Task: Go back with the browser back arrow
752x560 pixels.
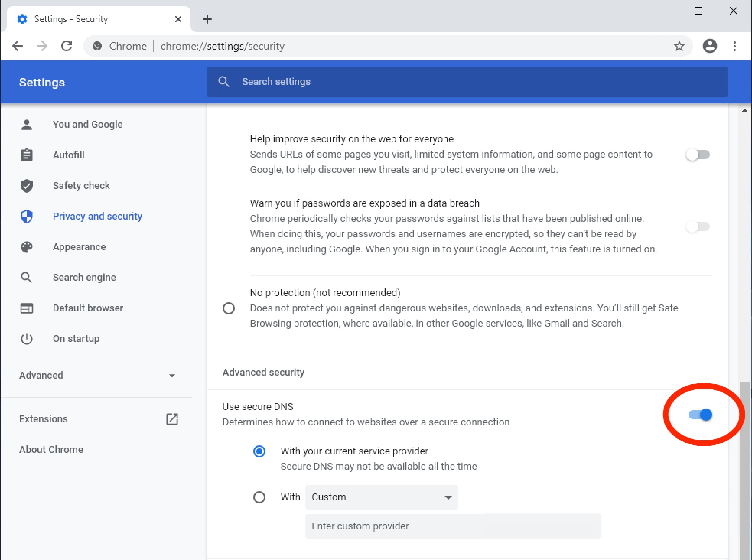Action: 18,46
